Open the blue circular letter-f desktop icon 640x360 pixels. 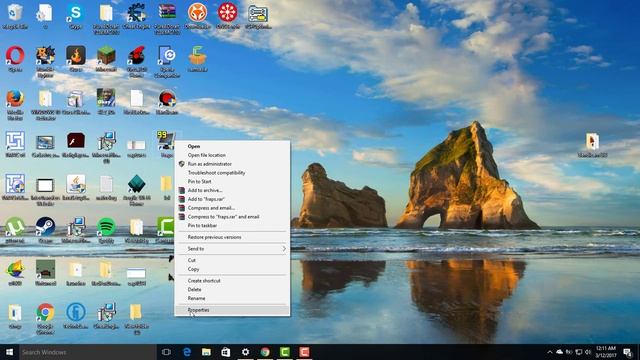click(x=76, y=313)
